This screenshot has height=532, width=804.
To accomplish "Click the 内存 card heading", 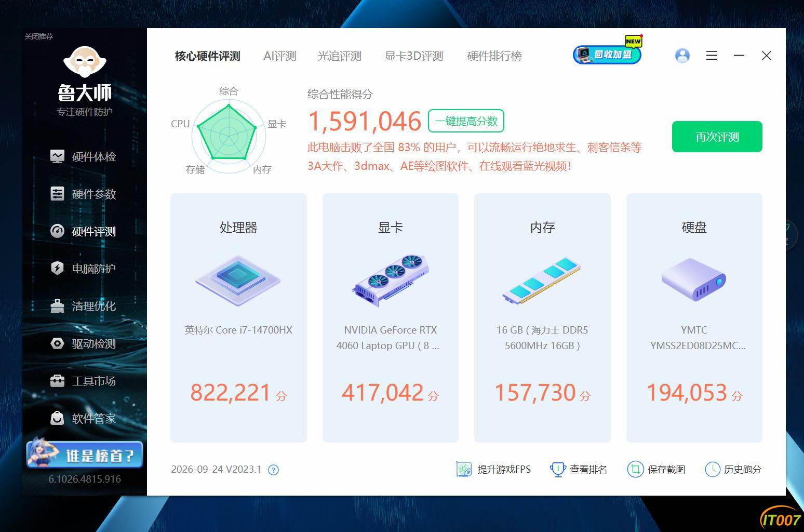I will (542, 228).
